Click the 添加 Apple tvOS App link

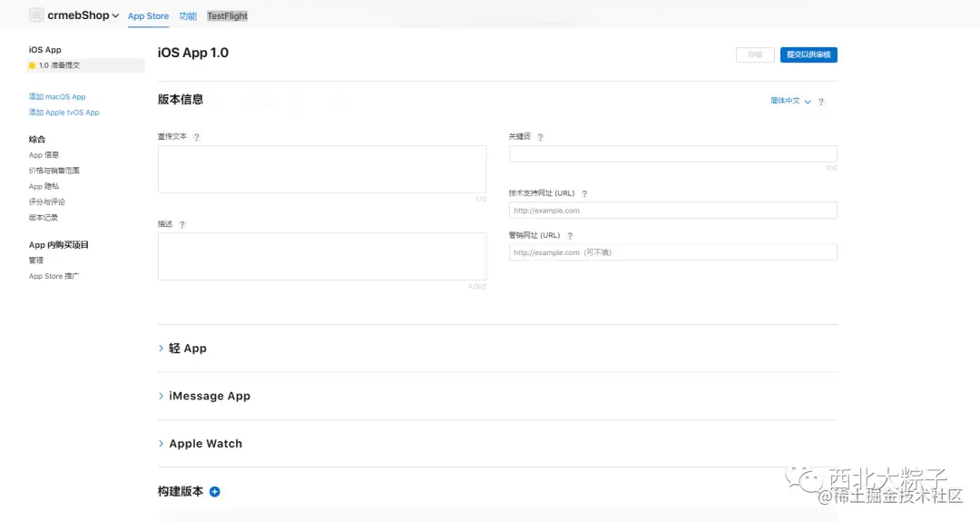pos(64,113)
